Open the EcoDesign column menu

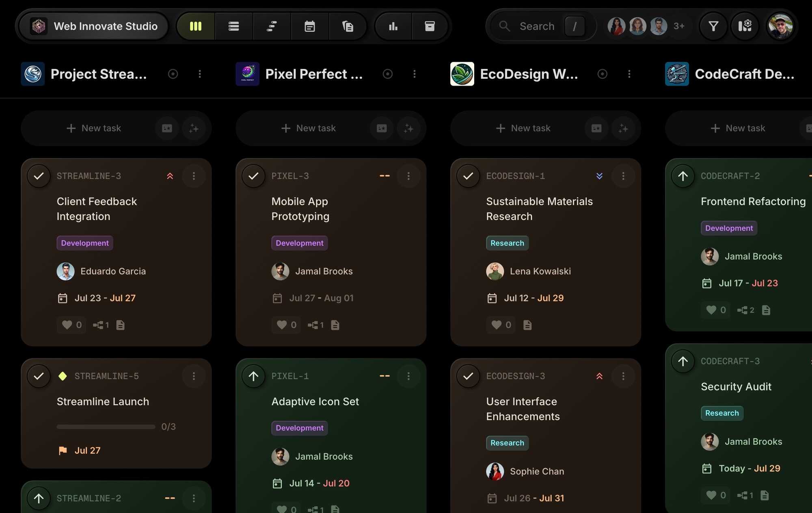point(629,74)
